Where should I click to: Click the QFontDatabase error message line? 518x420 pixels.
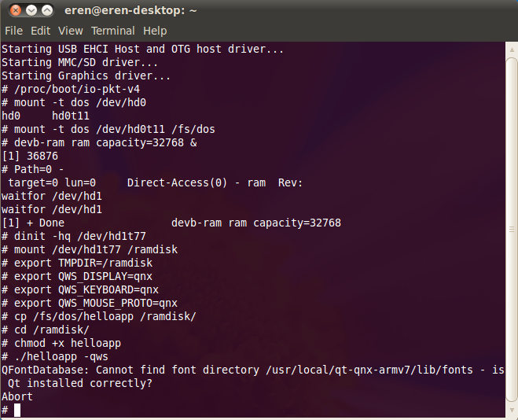click(252, 370)
